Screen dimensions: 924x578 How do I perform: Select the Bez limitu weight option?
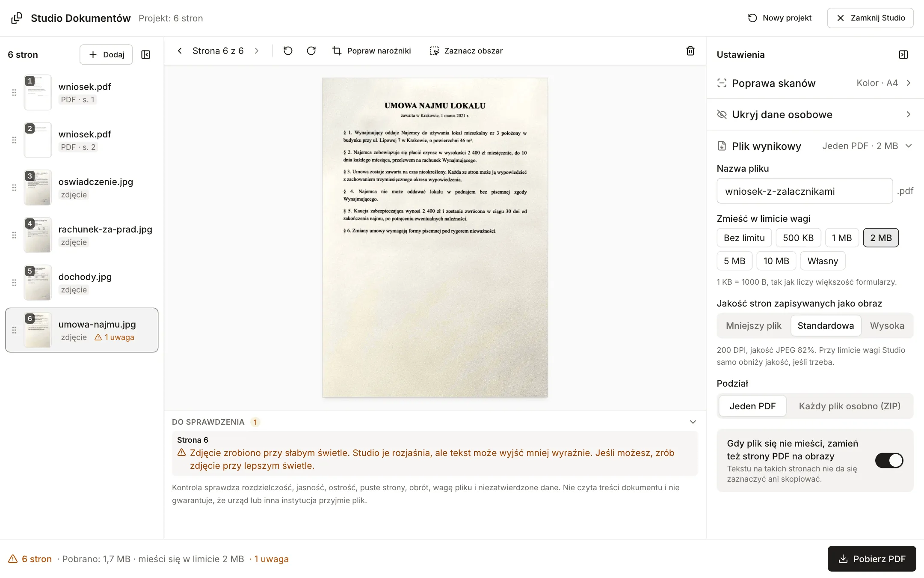coord(744,238)
